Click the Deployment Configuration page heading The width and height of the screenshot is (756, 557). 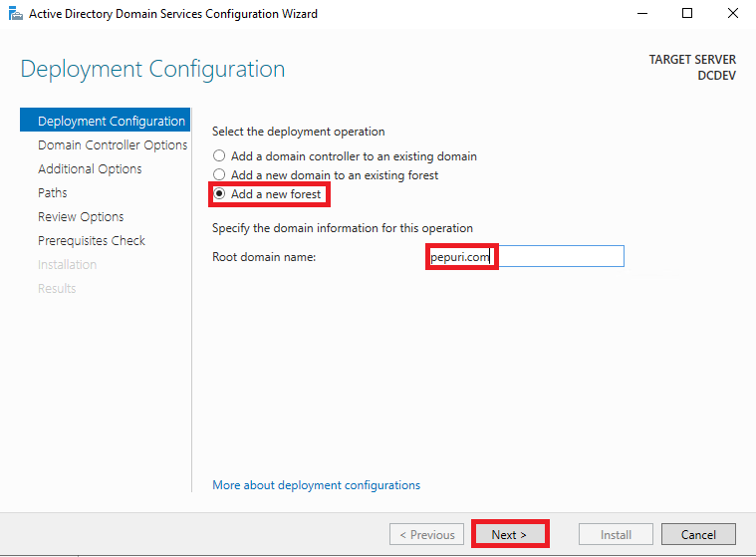click(152, 69)
